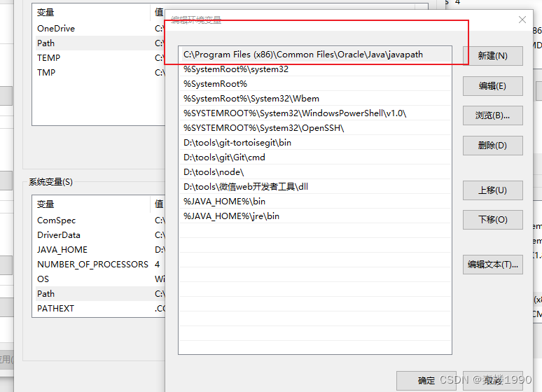The width and height of the screenshot is (542, 392).
Task: Select JAVA_HOME system variable row
Action: [x=99, y=250]
